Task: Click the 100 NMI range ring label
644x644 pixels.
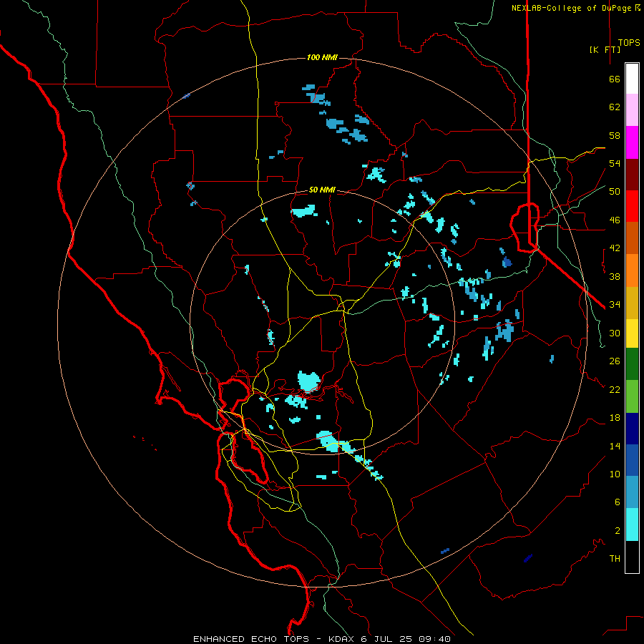Action: coord(322,57)
